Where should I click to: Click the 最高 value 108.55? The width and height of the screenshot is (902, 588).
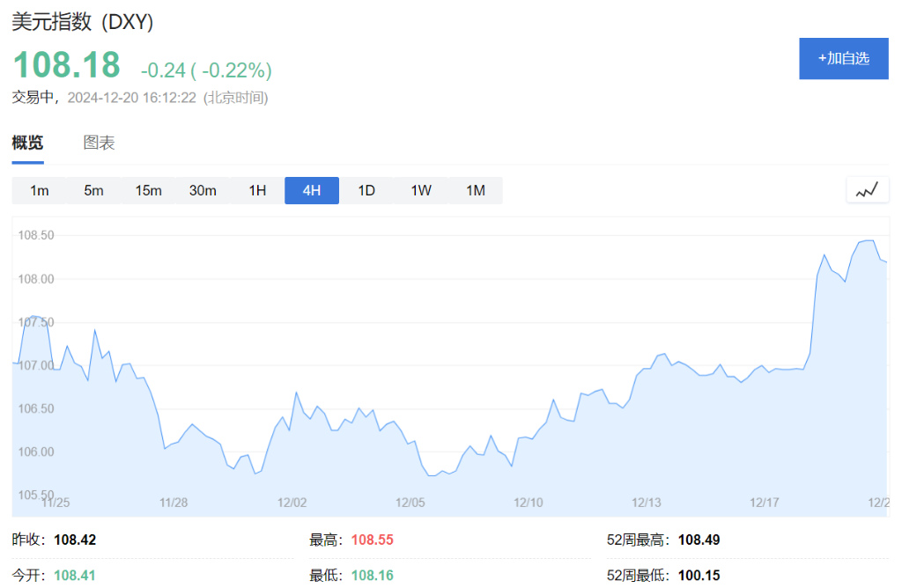[373, 540]
